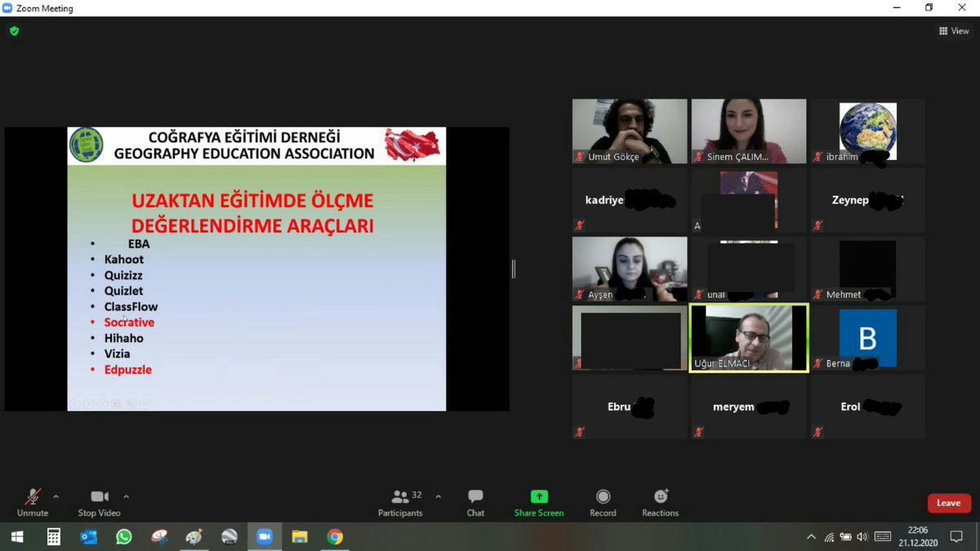Click Hihaho in the shared slide list
The width and height of the screenshot is (980, 551).
(x=123, y=338)
